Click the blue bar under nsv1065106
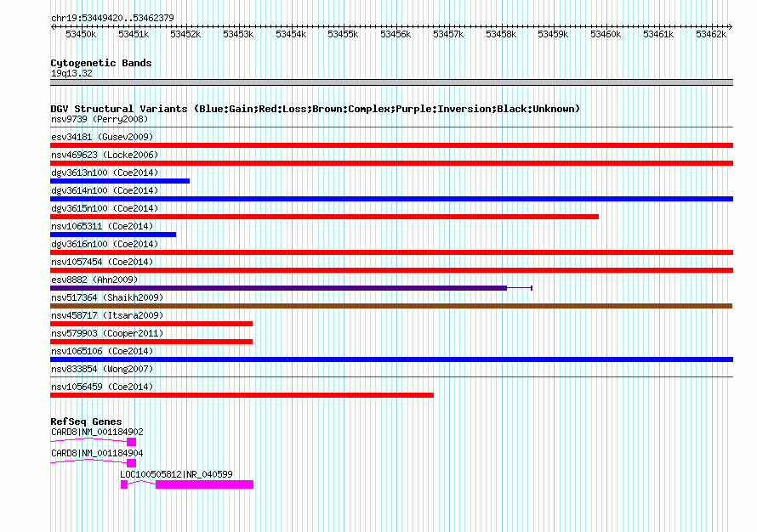Screen dimensions: 757x532 (x=391, y=359)
